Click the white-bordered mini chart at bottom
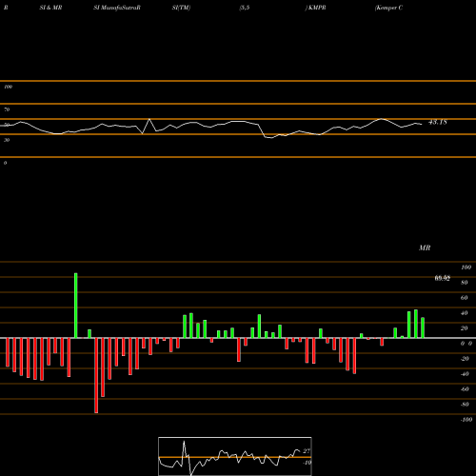Viewport: 476px width, 476px height. pyautogui.click(x=235, y=456)
